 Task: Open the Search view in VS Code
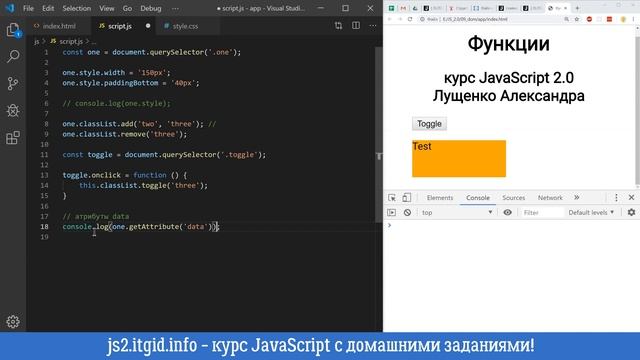coord(13,56)
